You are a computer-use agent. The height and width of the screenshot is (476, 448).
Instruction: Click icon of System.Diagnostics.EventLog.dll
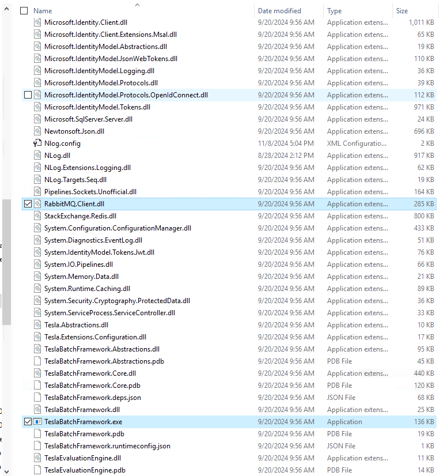(37, 240)
